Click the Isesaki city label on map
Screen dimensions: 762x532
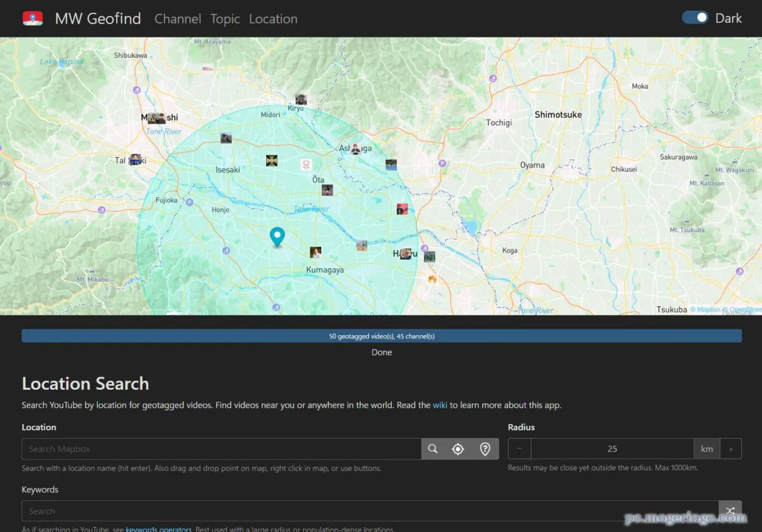click(x=228, y=170)
